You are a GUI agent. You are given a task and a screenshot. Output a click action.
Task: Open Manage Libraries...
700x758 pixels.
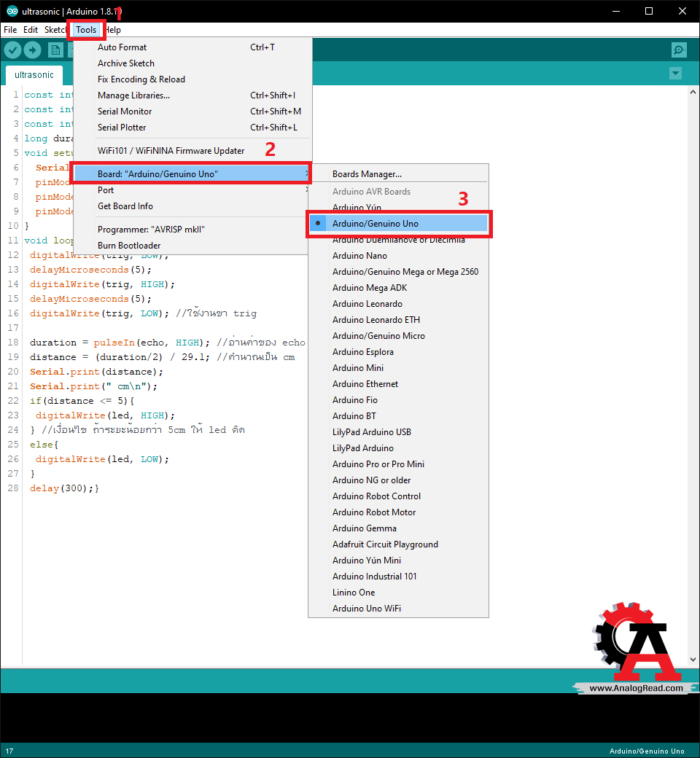coord(192,95)
